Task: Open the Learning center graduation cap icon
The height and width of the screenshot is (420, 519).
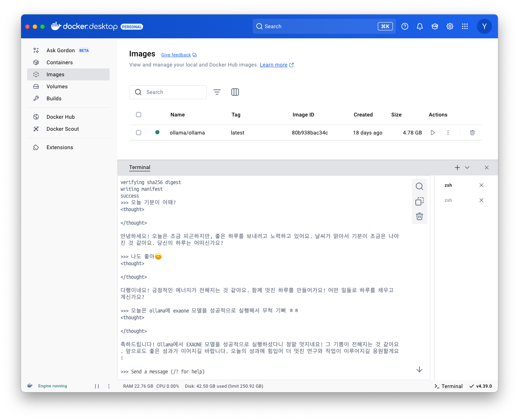Action: click(x=435, y=26)
